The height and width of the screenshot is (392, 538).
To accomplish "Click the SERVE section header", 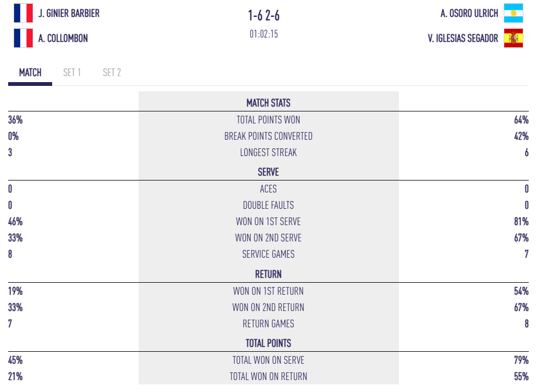I will (x=268, y=172).
